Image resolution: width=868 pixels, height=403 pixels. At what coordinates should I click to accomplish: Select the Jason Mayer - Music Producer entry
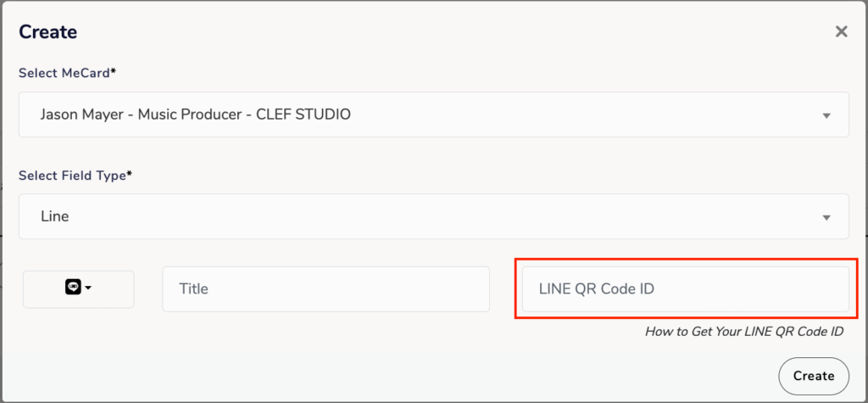[196, 115]
